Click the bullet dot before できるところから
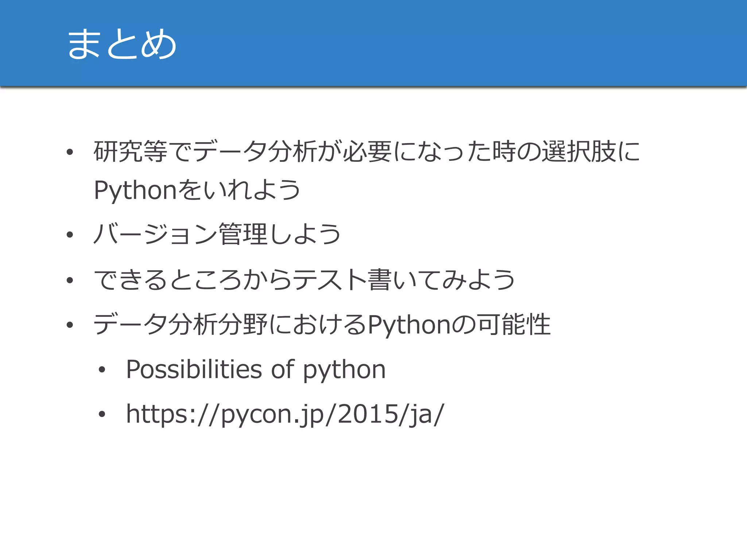This screenshot has height=560, width=747. [x=70, y=280]
